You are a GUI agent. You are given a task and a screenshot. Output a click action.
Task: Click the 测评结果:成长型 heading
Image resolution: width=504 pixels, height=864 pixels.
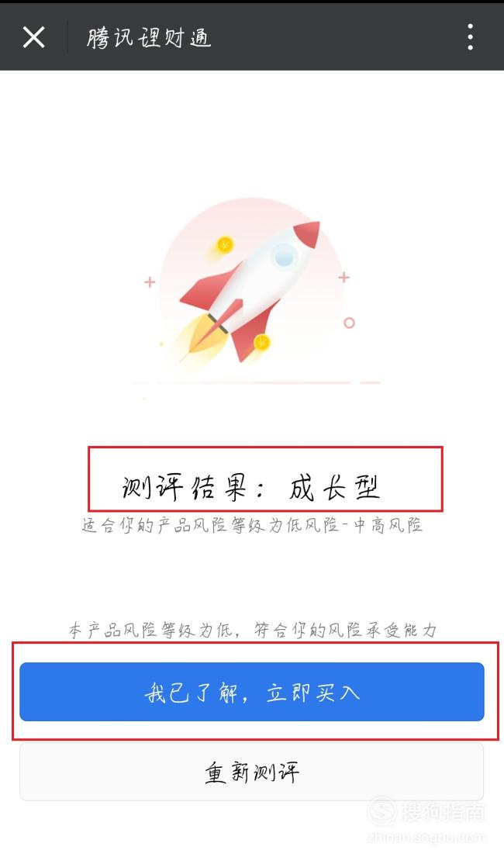[251, 487]
